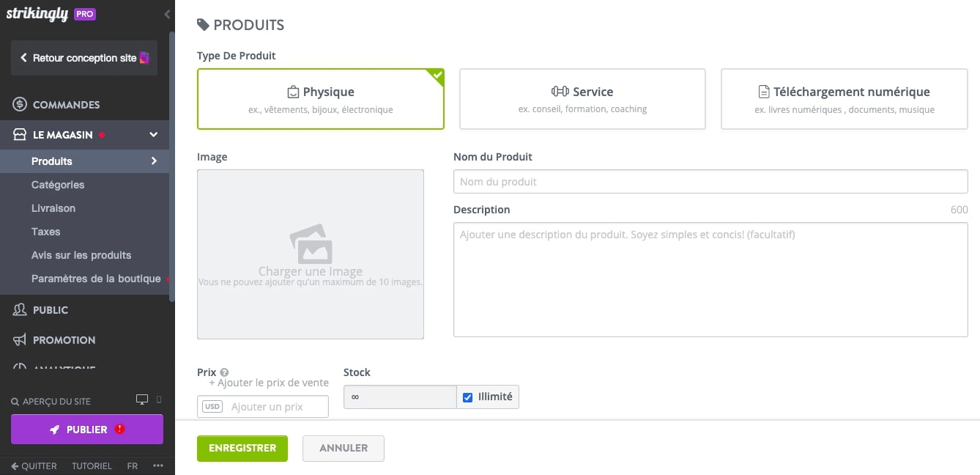
Task: Click the Commandes dollar icon
Action: pos(20,105)
